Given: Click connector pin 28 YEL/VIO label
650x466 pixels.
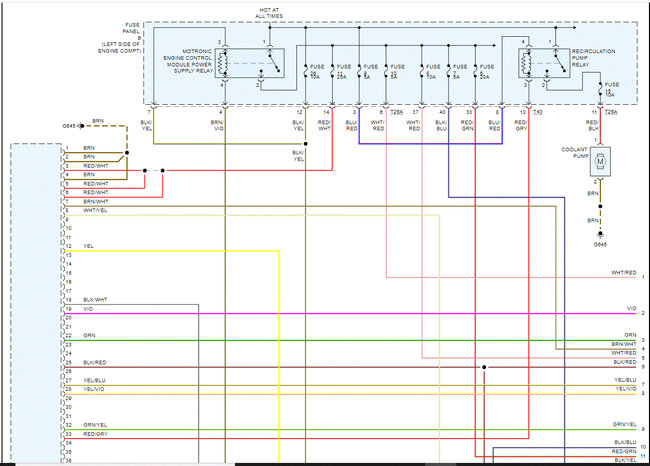Looking at the screenshot, I should 94,389.
